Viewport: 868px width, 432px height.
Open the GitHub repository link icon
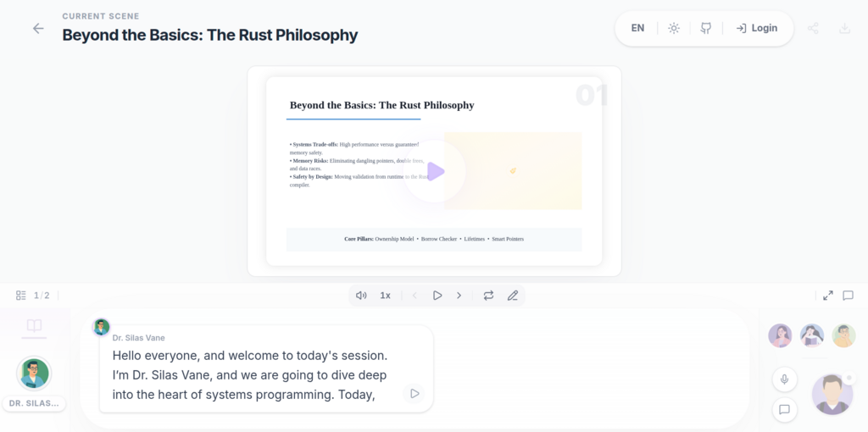coord(705,28)
